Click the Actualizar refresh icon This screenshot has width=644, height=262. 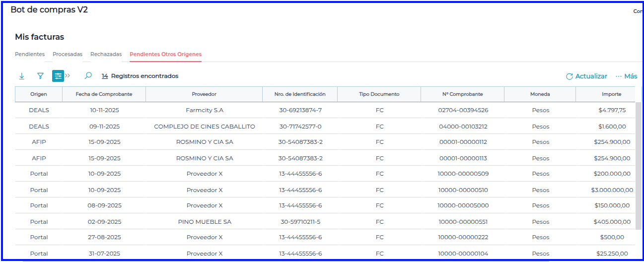click(570, 76)
